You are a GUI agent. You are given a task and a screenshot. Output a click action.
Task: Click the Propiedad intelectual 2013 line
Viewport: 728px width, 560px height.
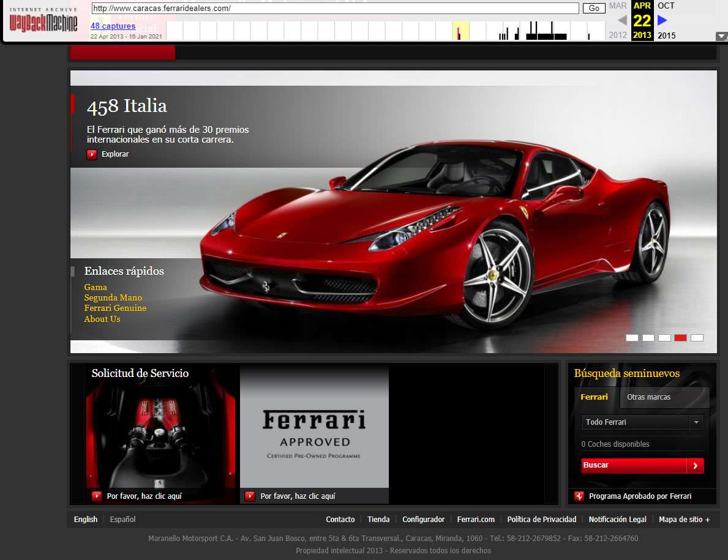coord(393,550)
